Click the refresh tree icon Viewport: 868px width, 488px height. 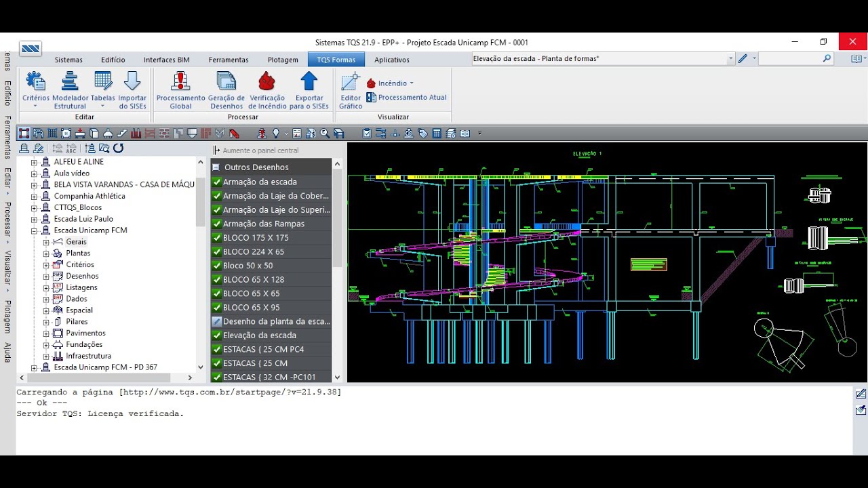coord(118,148)
